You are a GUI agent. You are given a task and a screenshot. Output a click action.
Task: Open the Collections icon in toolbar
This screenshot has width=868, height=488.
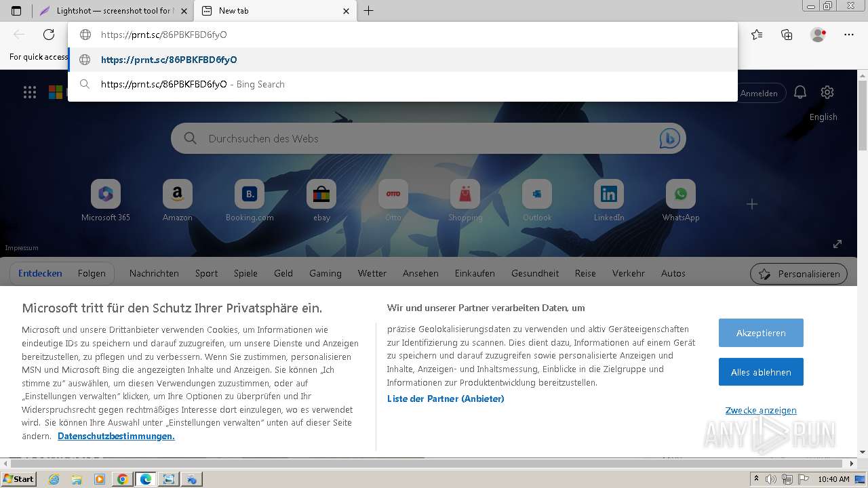point(787,35)
